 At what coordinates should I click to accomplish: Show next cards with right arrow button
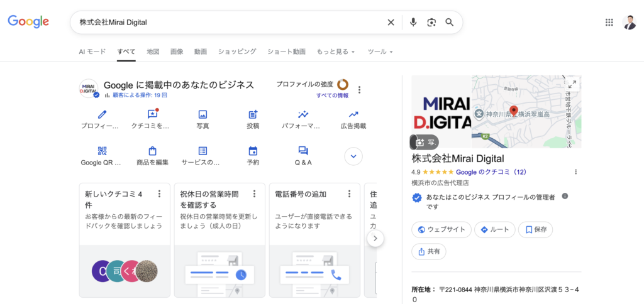click(x=375, y=238)
